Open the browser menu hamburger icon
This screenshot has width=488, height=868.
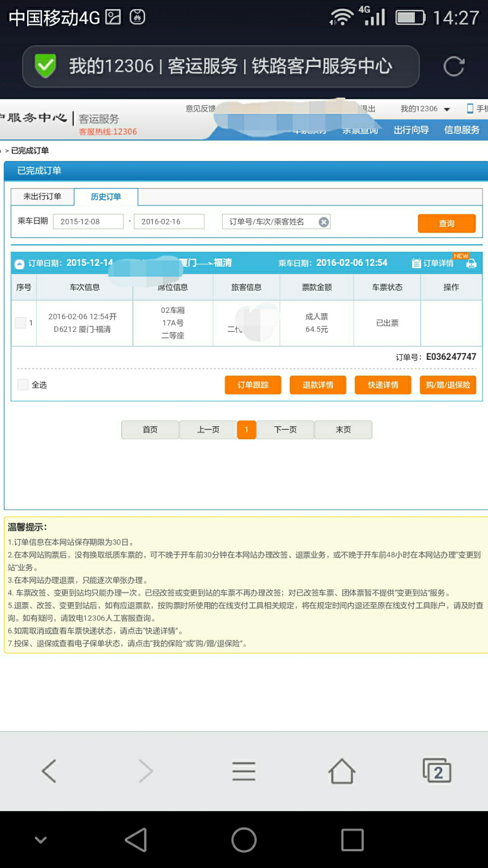pos(244,771)
